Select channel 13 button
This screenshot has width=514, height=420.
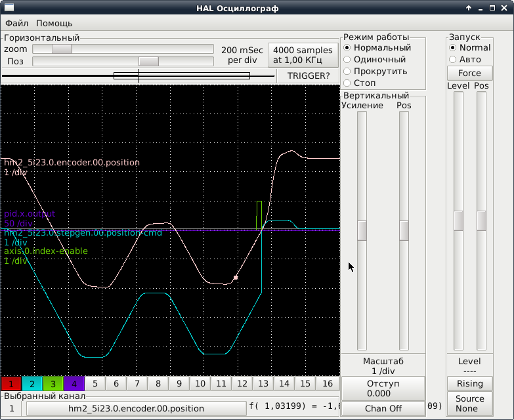coord(263,384)
